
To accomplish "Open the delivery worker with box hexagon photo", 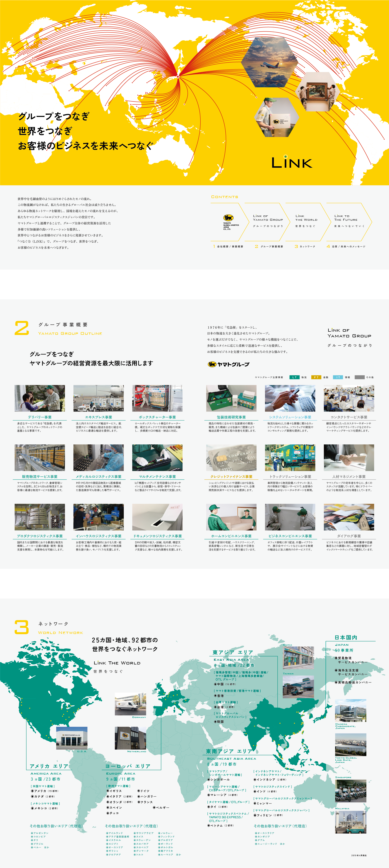I will pyautogui.click(x=277, y=118).
